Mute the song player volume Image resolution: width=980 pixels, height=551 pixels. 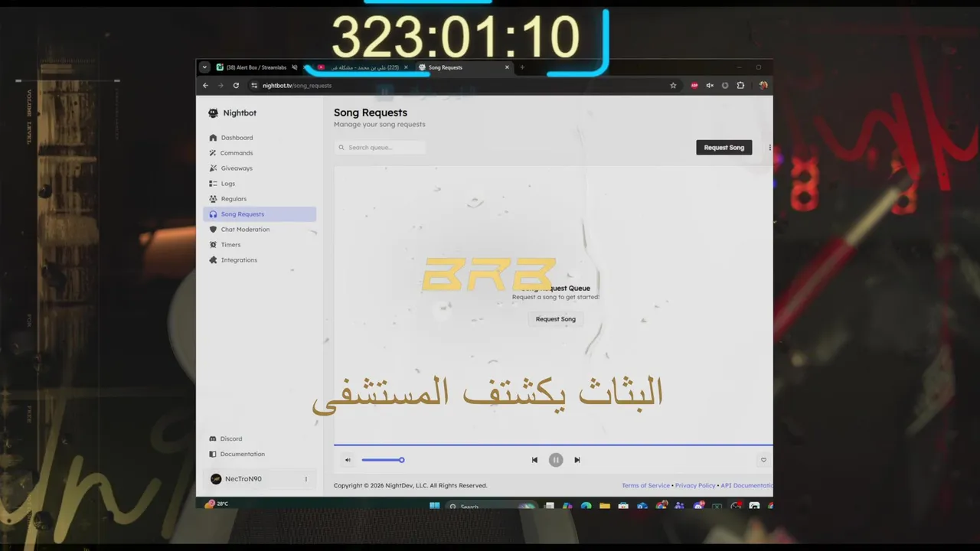pos(348,460)
